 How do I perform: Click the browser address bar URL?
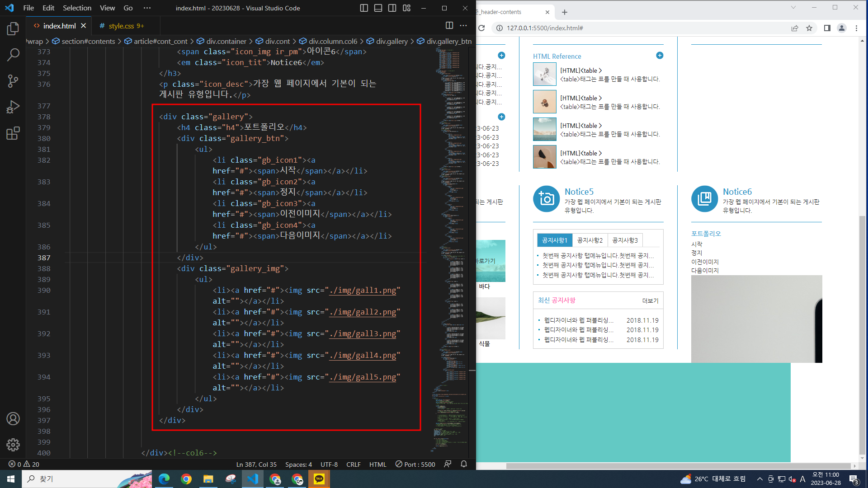pos(545,28)
